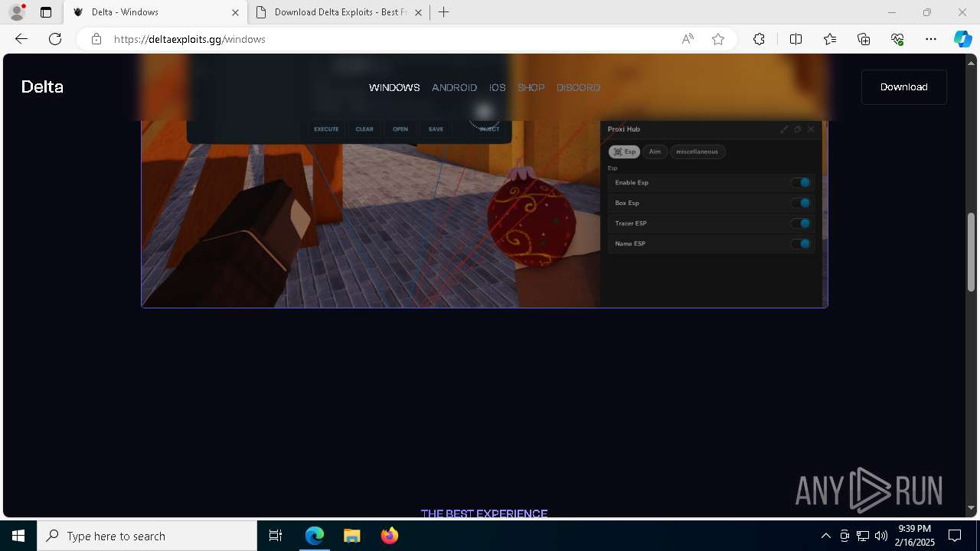
Task: Open the Windows Start menu
Action: pyautogui.click(x=18, y=536)
